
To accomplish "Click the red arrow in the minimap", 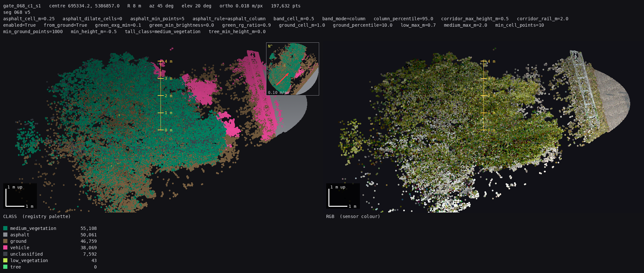I will click(283, 79).
